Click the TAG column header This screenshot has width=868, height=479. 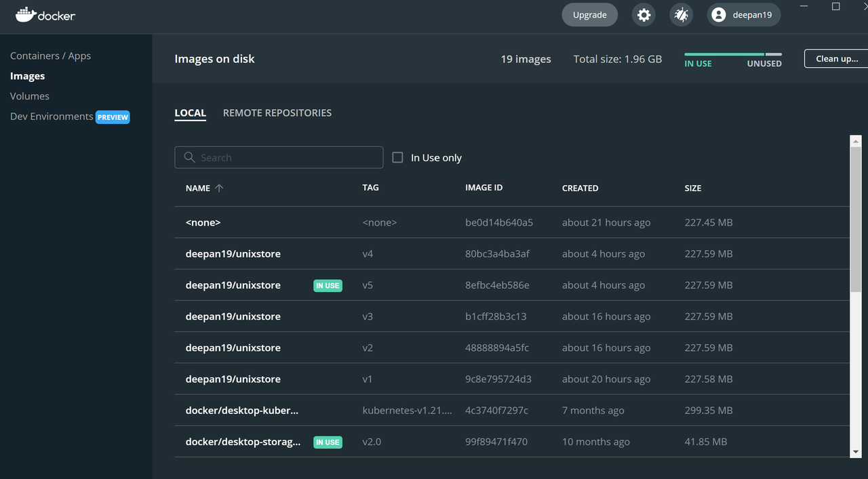370,188
